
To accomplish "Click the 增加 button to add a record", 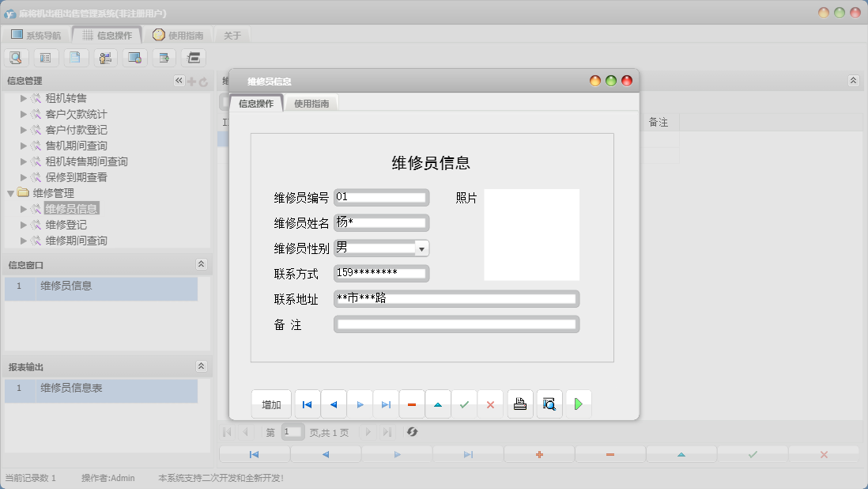I will tap(271, 404).
